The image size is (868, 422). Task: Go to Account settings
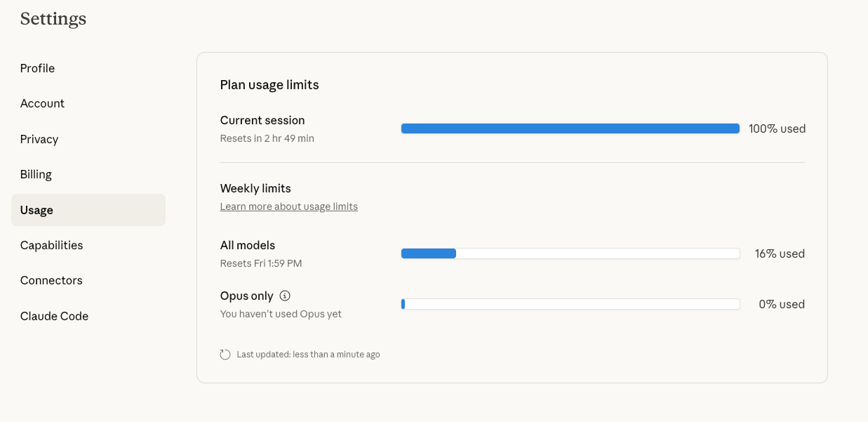[42, 103]
